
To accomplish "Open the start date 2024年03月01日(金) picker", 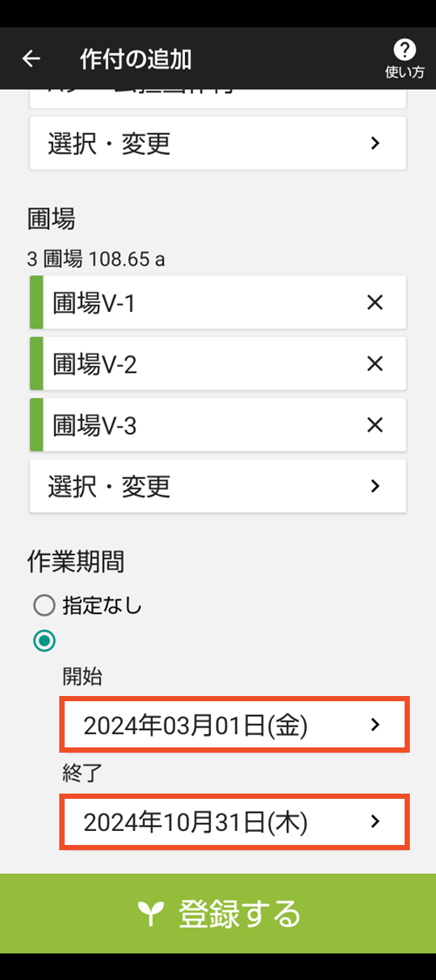I will 235,725.
